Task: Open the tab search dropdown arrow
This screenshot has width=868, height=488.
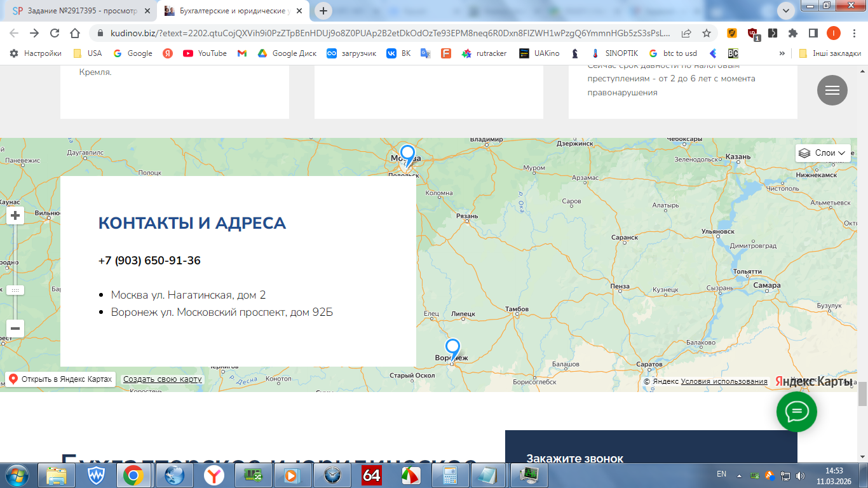Action: (x=786, y=11)
